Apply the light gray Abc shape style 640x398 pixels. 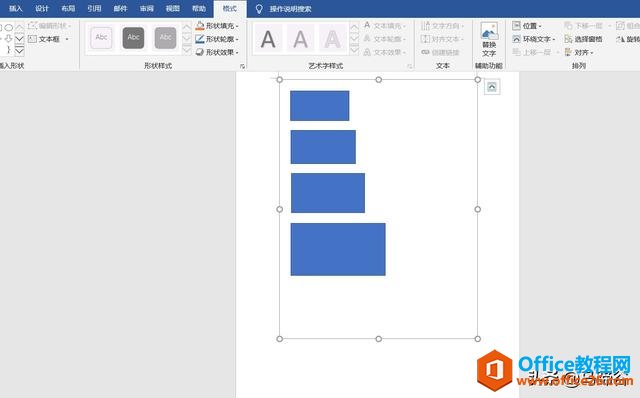pyautogui.click(x=165, y=38)
